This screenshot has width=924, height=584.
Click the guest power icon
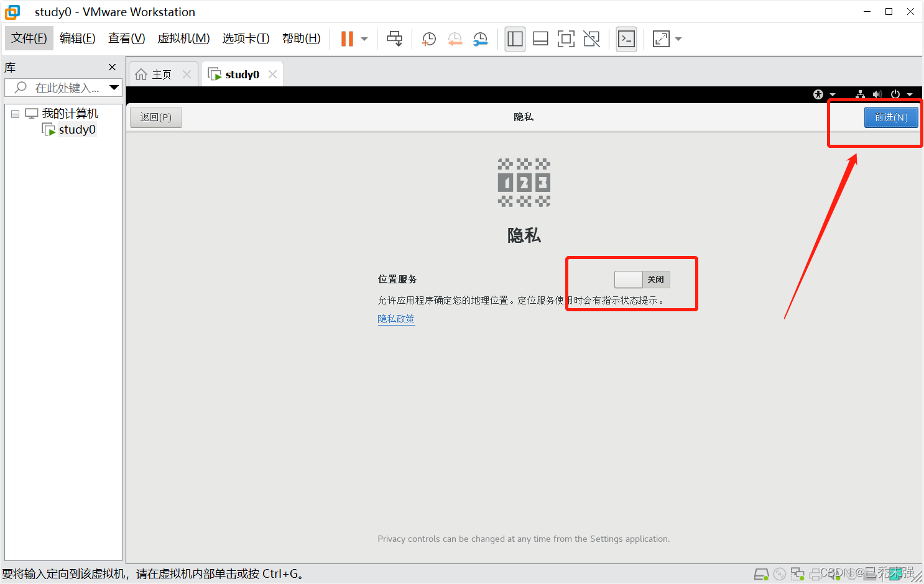point(895,94)
